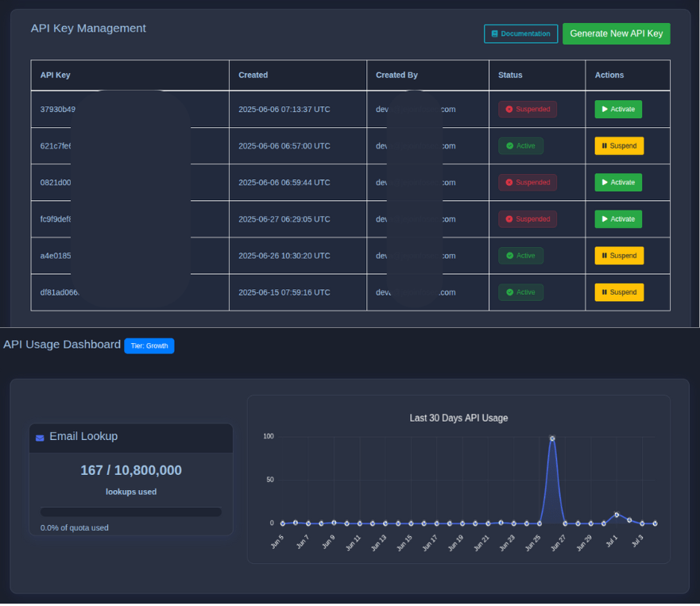
Task: Click the Jul 1 data point on chart
Action: point(617,515)
